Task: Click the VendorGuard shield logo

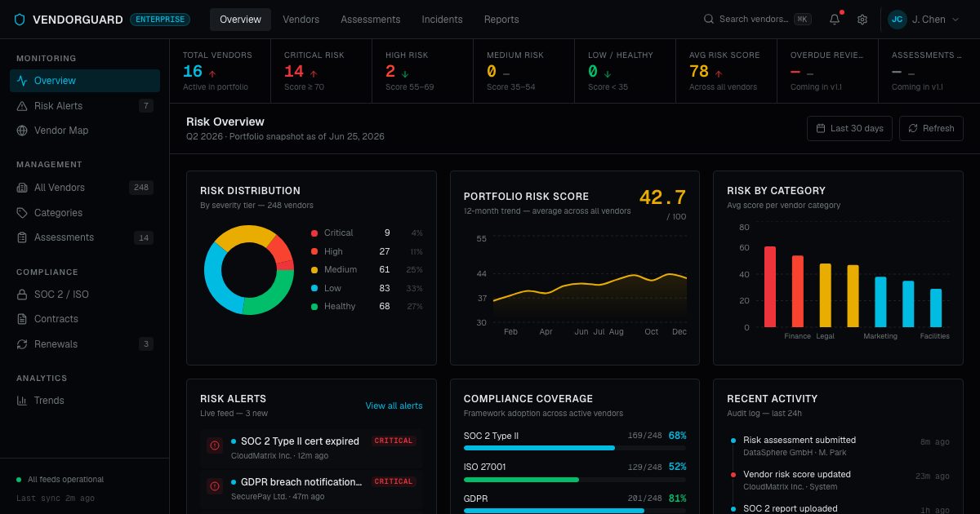Action: point(20,20)
